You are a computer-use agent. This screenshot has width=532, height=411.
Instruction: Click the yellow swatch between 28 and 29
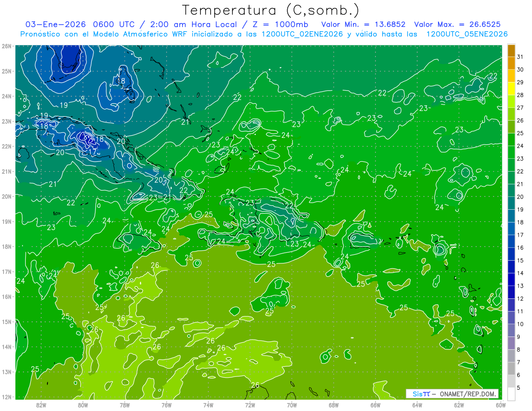[511, 89]
